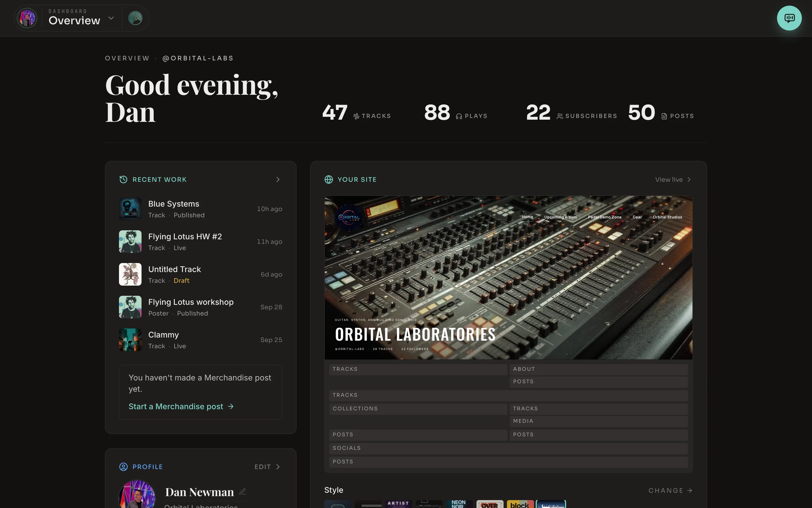Click the Plays headphones icon
The image size is (812, 508).
(459, 116)
